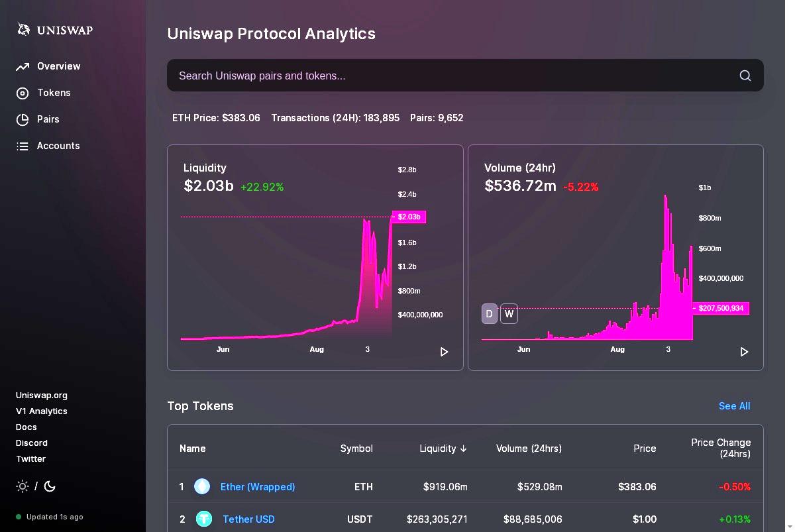Click the Pairs: 9,652 stat text

(x=437, y=118)
